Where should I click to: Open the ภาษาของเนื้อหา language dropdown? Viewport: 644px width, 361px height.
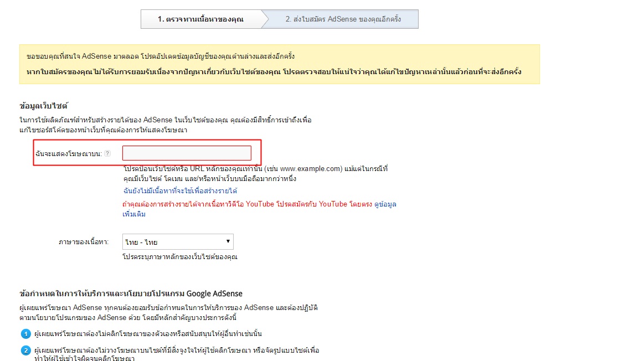(178, 241)
